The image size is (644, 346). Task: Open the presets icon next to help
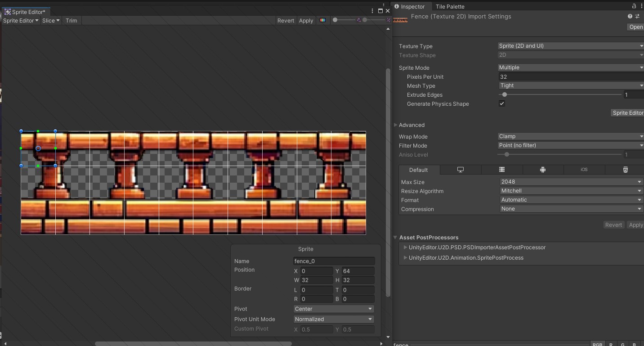coord(636,16)
